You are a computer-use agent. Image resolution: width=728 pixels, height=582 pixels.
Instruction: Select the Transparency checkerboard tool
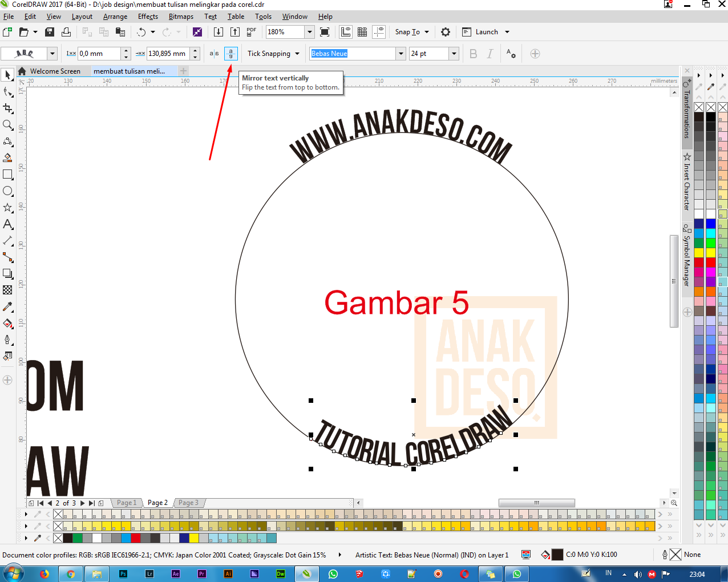7,290
